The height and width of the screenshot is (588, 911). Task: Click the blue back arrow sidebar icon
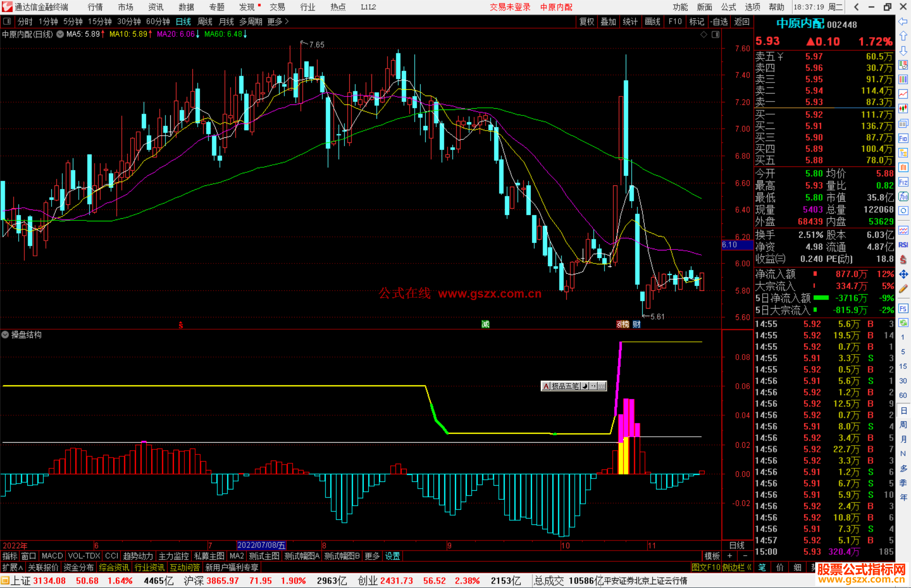pyautogui.click(x=903, y=21)
